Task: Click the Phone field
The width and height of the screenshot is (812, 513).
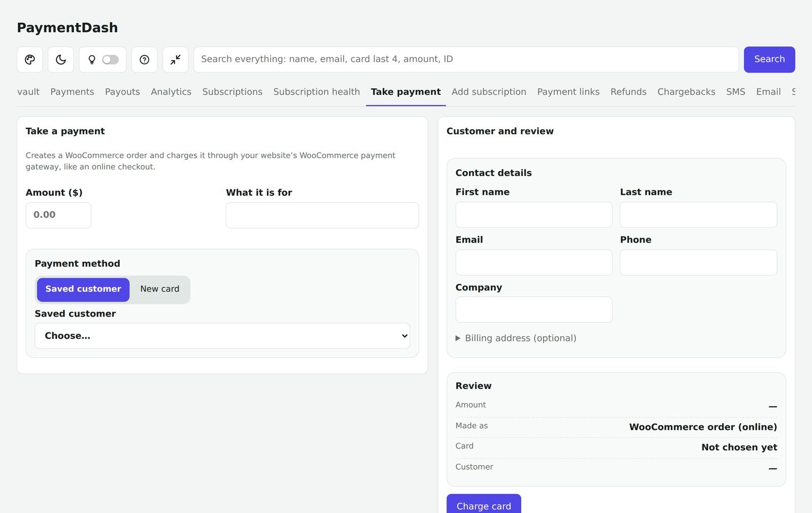Action: 698,262
